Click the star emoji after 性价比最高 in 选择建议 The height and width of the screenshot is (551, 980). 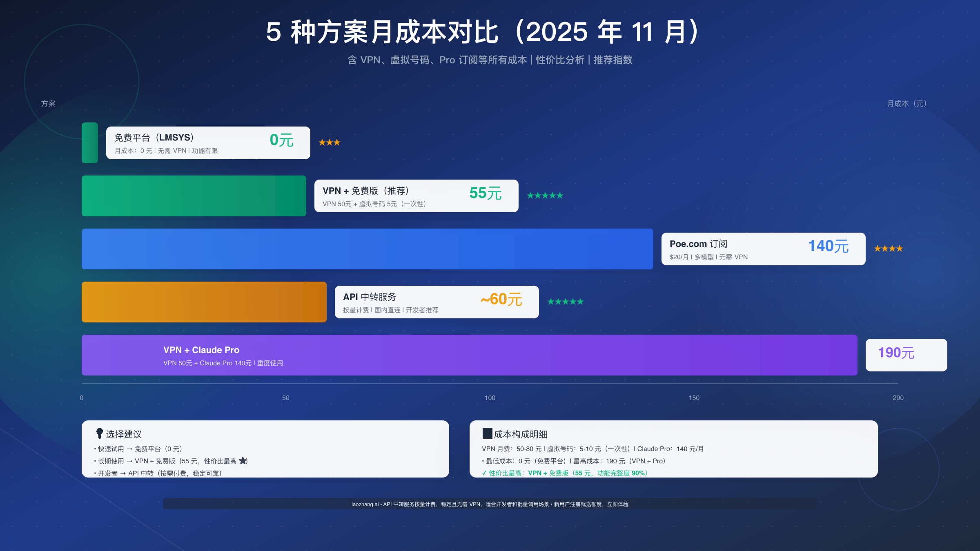click(243, 461)
